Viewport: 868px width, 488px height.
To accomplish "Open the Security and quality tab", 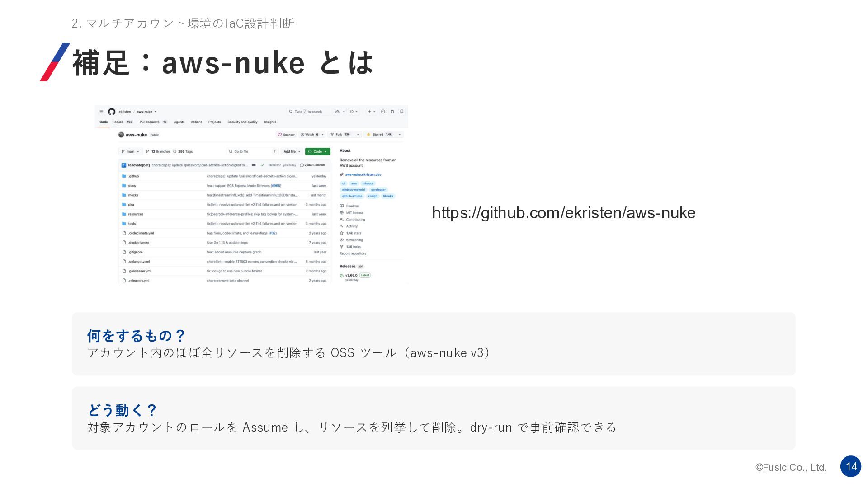I will pos(242,122).
